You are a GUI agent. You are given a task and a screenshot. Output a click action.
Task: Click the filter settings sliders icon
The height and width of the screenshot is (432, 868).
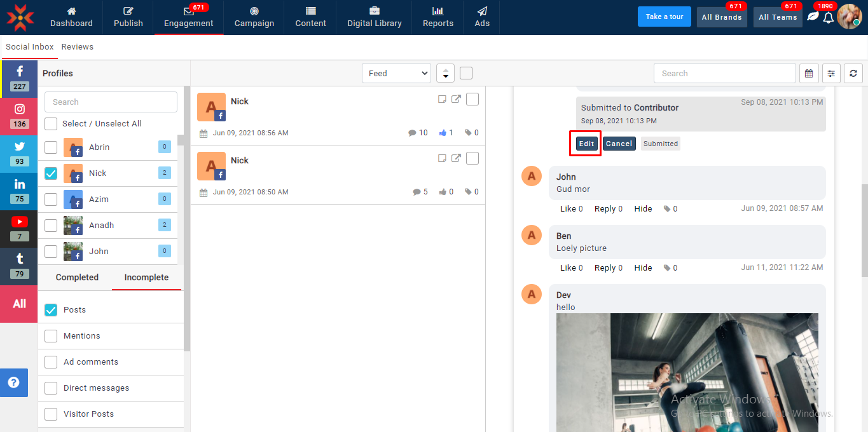[831, 74]
